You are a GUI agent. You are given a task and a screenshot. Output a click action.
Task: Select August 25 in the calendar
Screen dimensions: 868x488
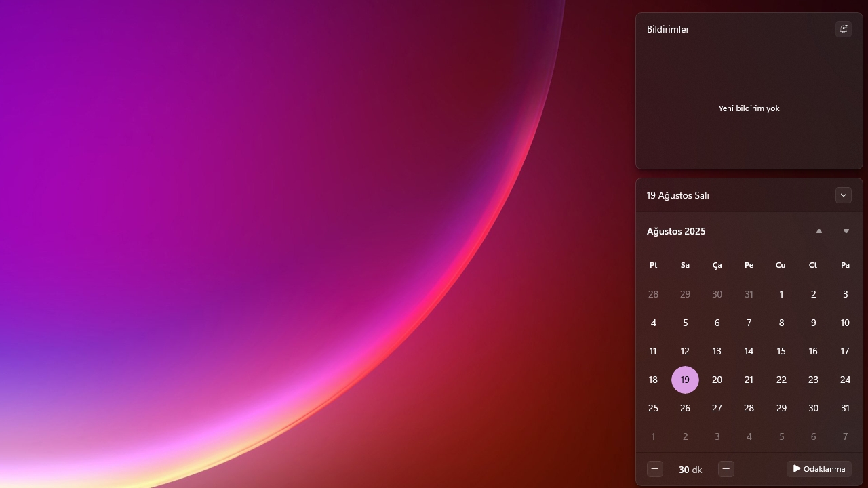pyautogui.click(x=653, y=408)
